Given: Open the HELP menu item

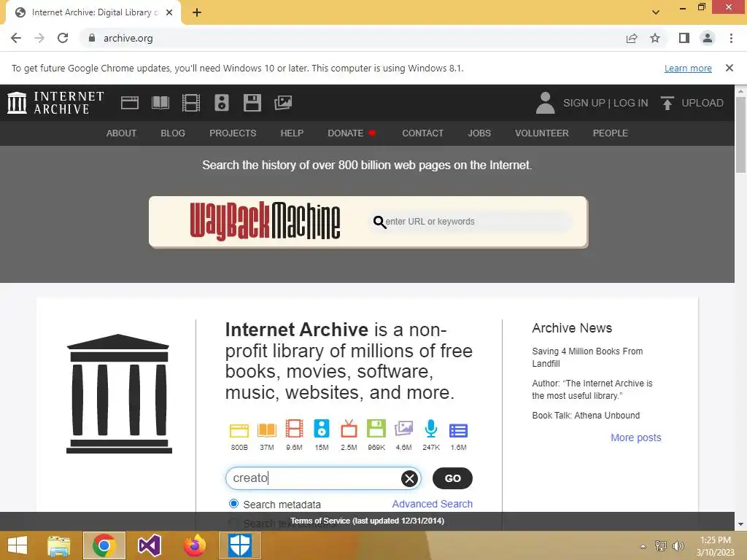Looking at the screenshot, I should pyautogui.click(x=292, y=133).
